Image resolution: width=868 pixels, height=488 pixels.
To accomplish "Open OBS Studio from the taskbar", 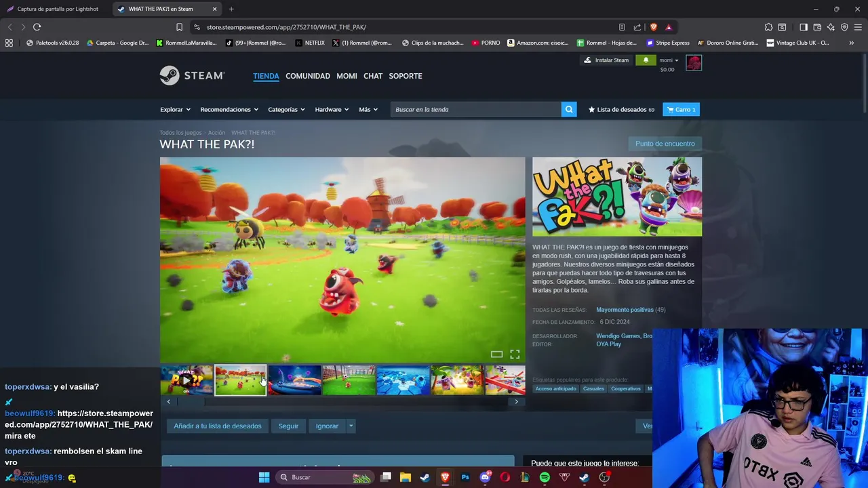I will (604, 477).
